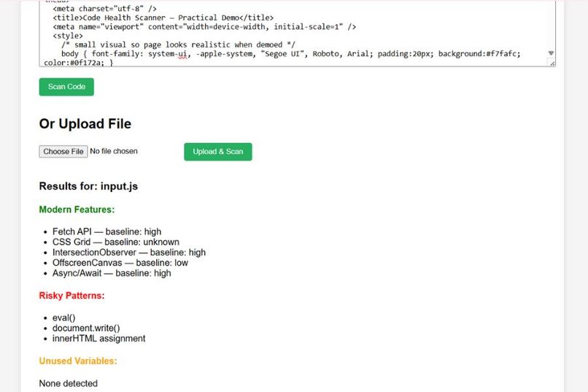The image size is (588, 392).
Task: Click the 'Results for: input.js' heading
Action: [88, 186]
